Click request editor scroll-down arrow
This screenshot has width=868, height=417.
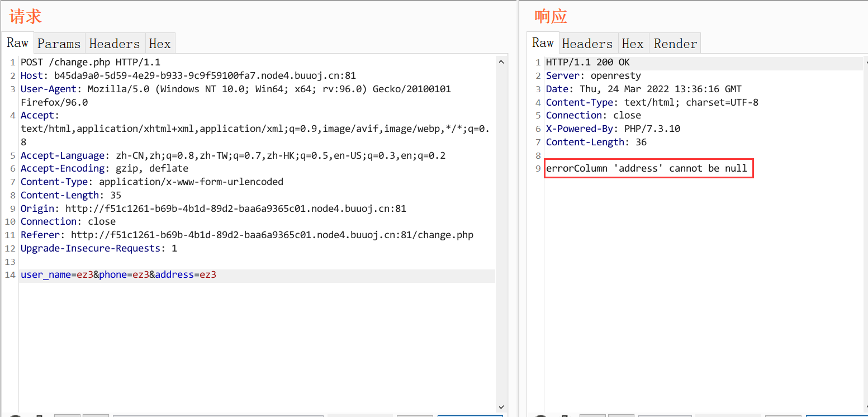[501, 407]
